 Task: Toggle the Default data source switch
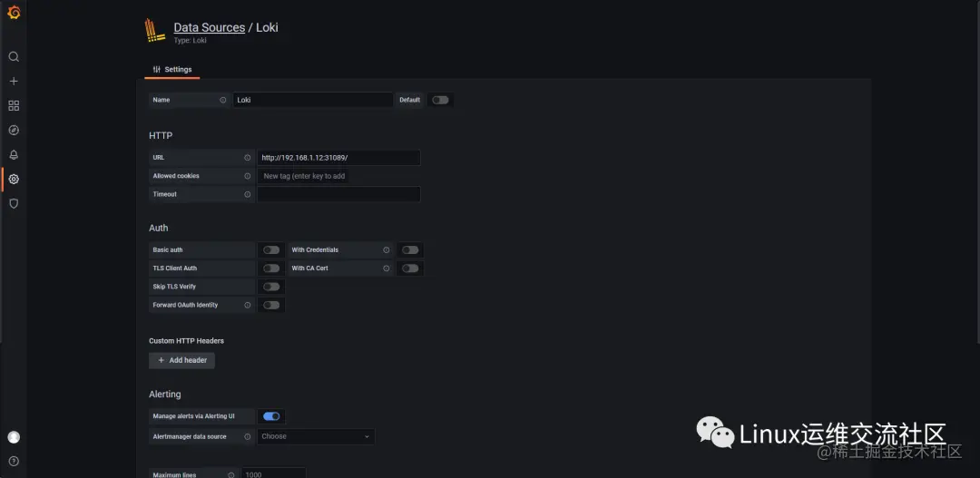(441, 100)
